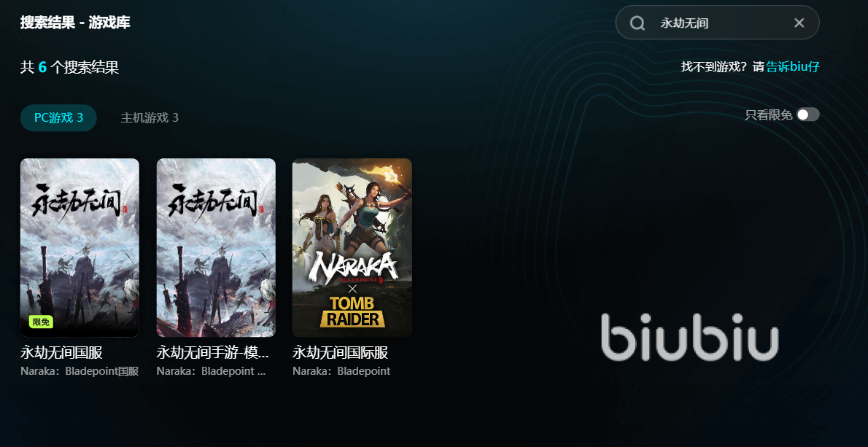Click the 限免 badge on the first game cover

[x=41, y=322]
